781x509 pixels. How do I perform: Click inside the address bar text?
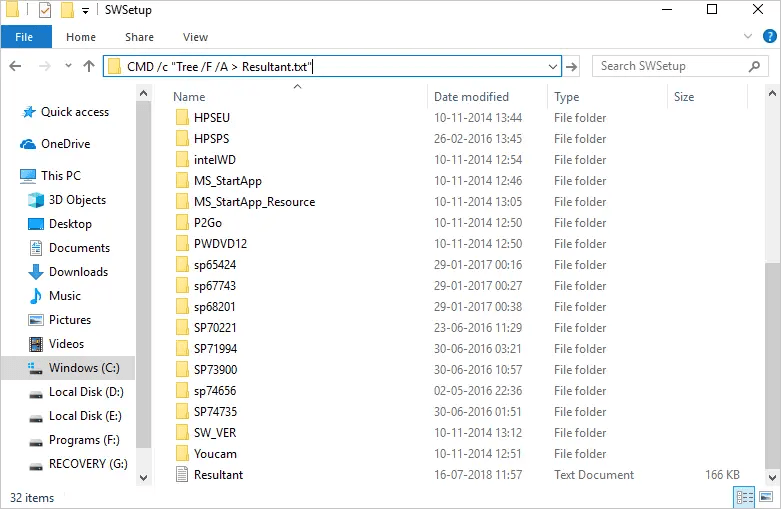[x=219, y=67]
